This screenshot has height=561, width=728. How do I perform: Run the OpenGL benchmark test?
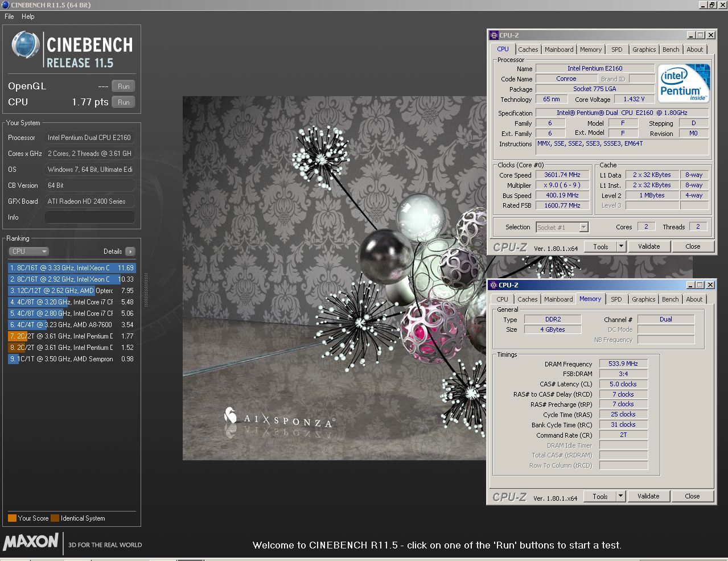click(x=124, y=86)
